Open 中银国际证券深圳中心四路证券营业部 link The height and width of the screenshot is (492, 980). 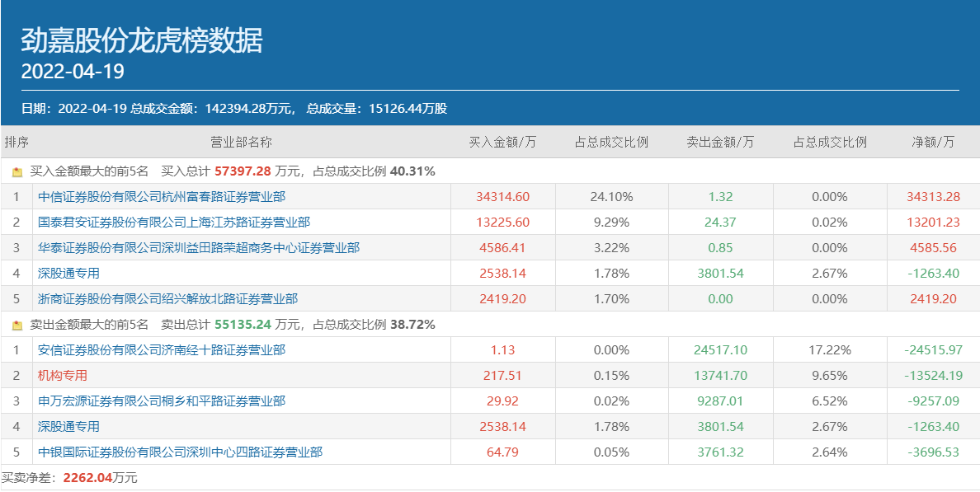pos(180,452)
